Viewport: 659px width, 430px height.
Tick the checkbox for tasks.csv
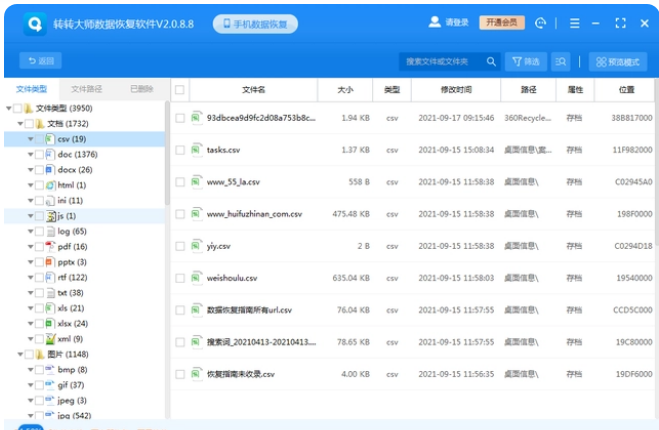(x=180, y=150)
